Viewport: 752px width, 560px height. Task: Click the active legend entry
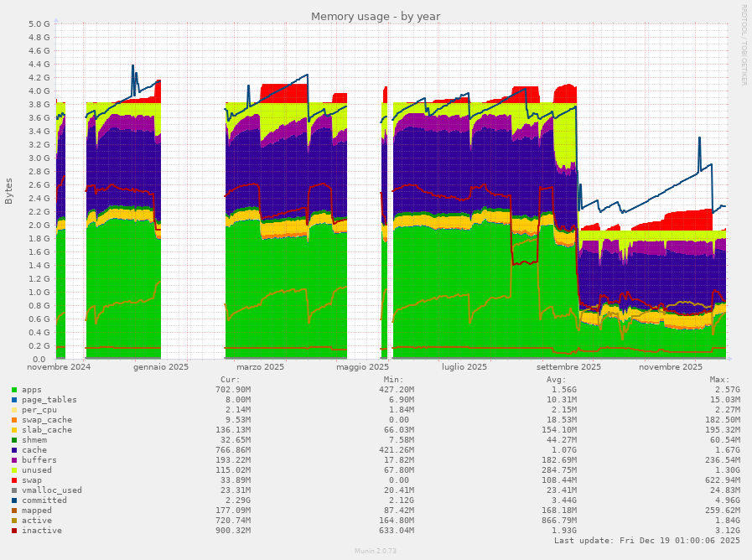click(38, 520)
